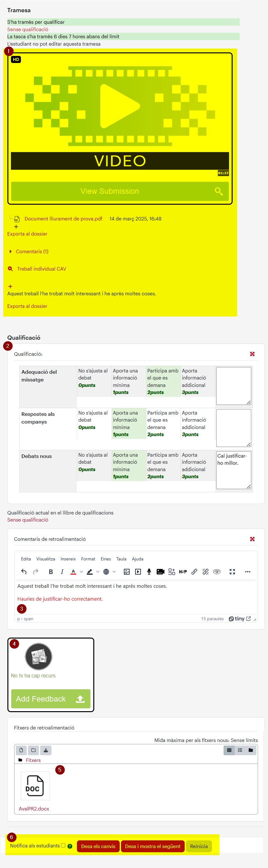Screen dimensions: 268x868
Task: Open the Visualitza menu
Action: [x=46, y=559]
